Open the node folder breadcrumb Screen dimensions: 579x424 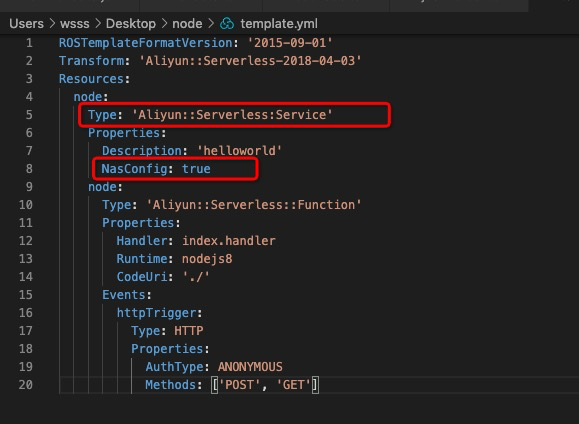coord(187,24)
